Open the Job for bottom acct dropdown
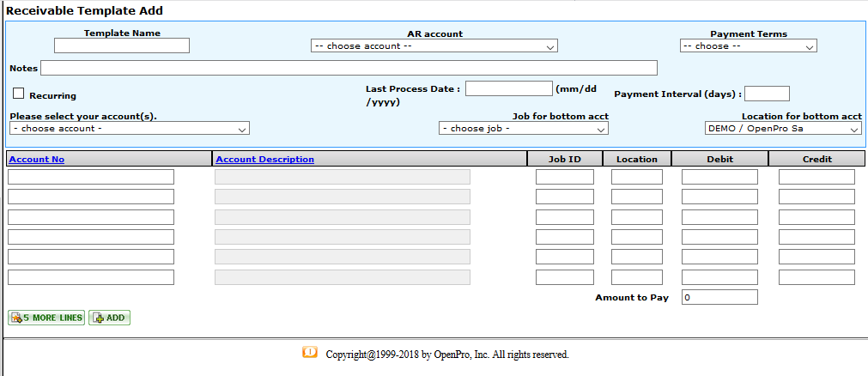Image resolution: width=868 pixels, height=376 pixels. tap(523, 129)
